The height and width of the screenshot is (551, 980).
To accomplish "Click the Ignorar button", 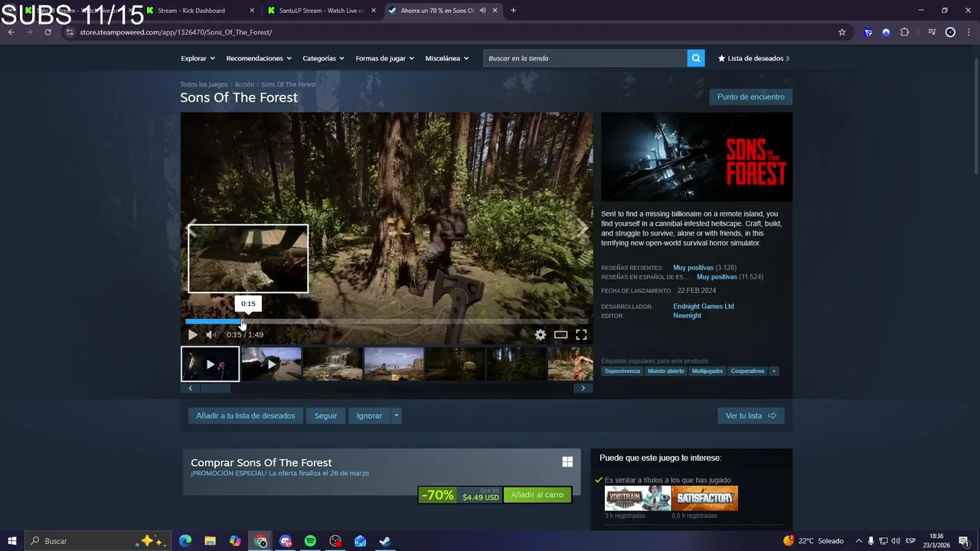I will [x=369, y=416].
